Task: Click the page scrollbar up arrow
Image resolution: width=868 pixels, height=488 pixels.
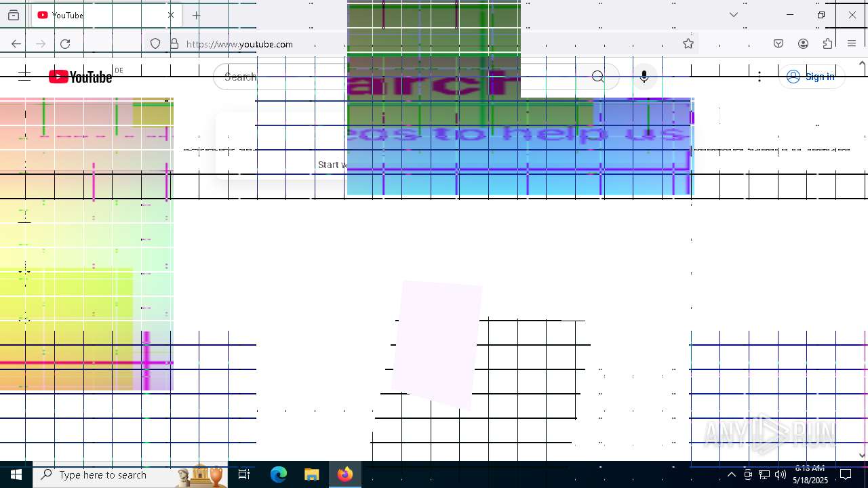Action: point(862,64)
